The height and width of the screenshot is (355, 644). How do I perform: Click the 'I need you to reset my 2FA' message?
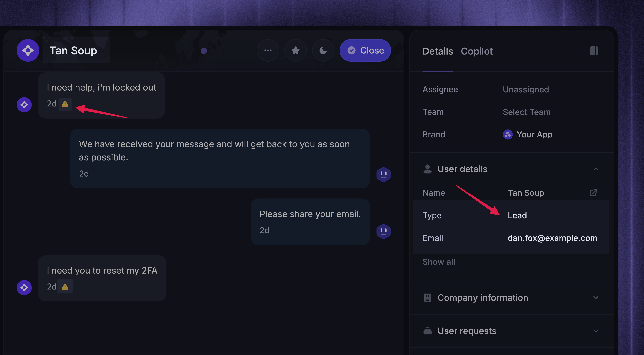point(102,278)
